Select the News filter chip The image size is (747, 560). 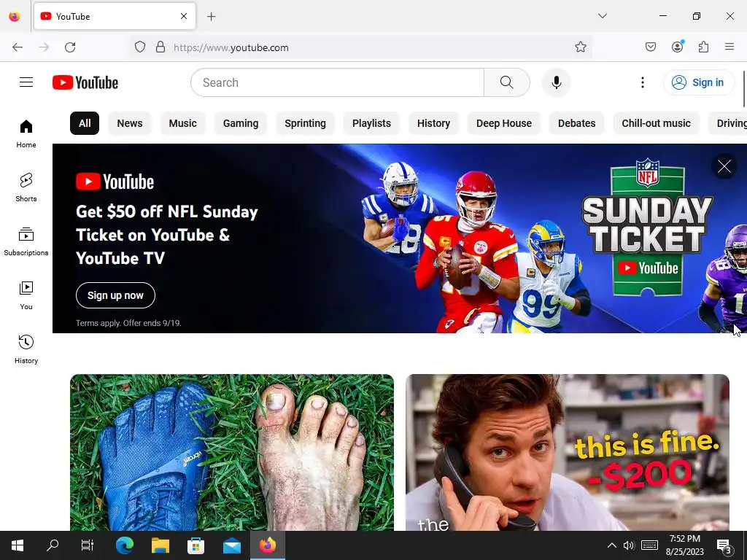tap(130, 123)
